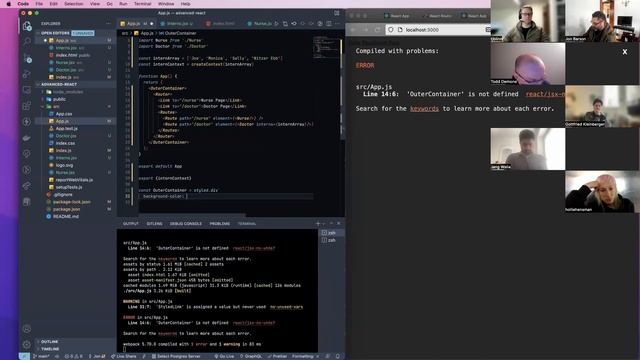Screen dimensions: 640x360
Task: Open the Extensions view in activity bar
Action: tap(27, 106)
